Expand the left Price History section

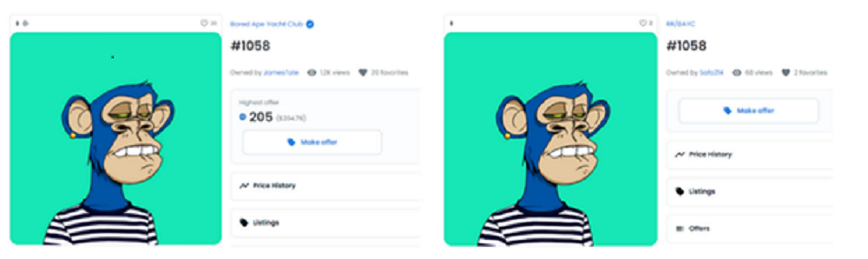[325, 186]
